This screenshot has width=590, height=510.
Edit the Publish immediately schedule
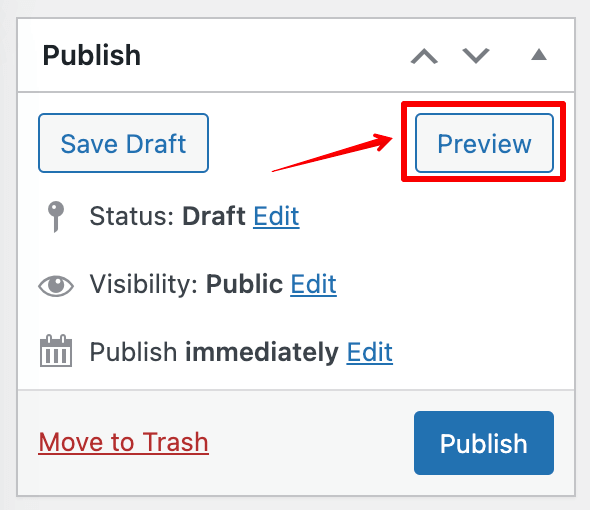click(x=370, y=353)
